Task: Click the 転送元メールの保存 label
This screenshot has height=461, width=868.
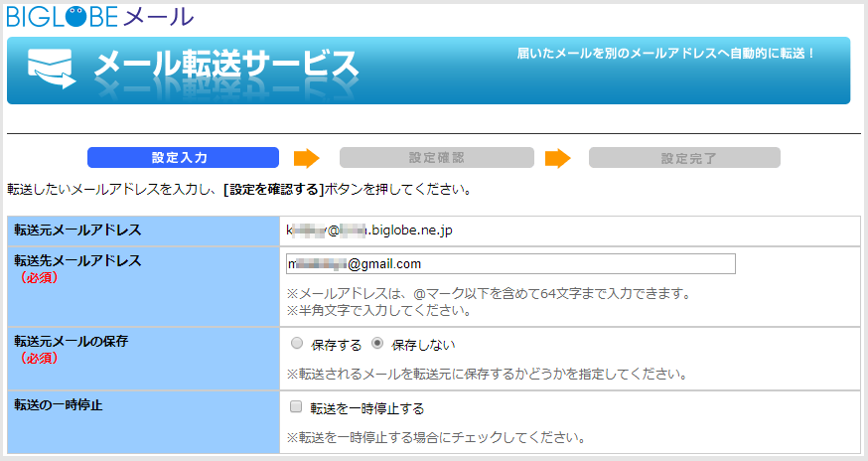Action: coord(71,341)
